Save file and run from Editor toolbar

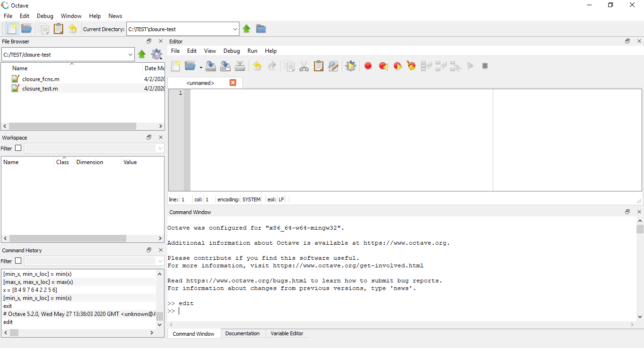(x=350, y=66)
